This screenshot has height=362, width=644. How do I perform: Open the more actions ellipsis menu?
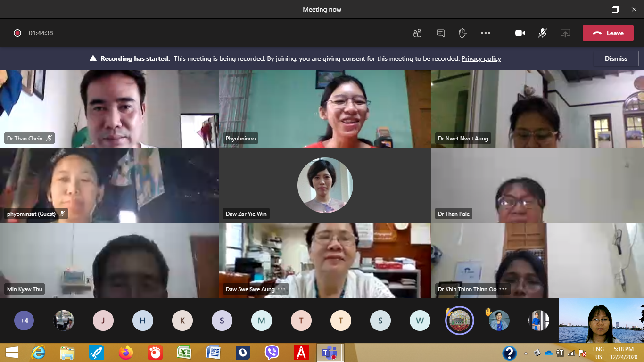point(486,33)
